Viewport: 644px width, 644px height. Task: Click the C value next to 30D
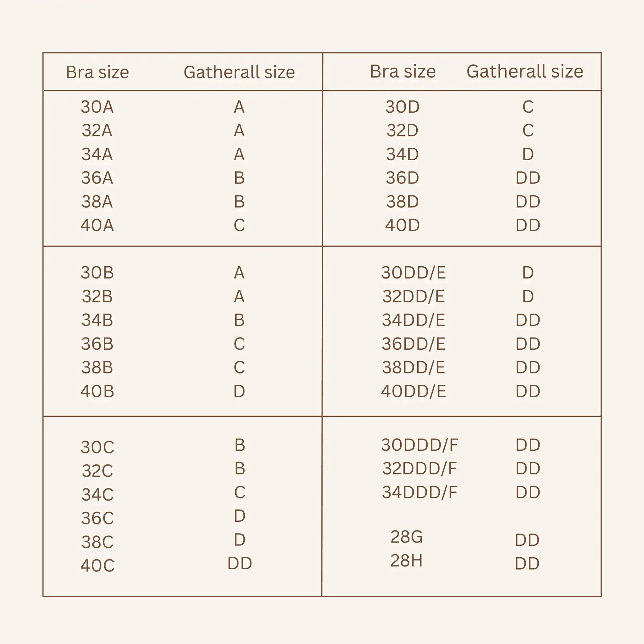[528, 107]
